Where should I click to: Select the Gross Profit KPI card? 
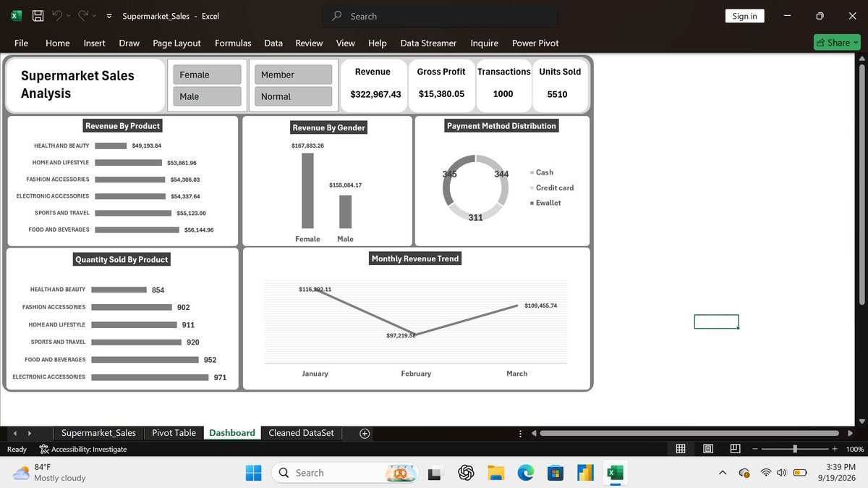(x=441, y=85)
